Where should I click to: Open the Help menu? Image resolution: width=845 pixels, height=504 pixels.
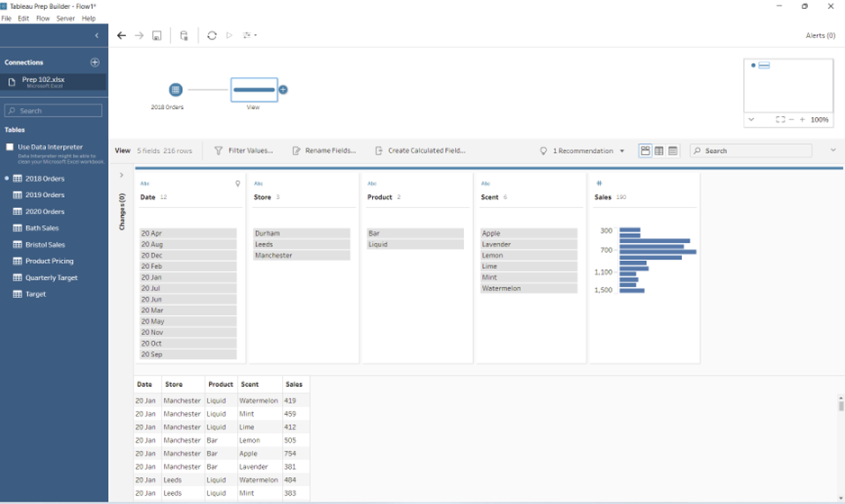[x=88, y=18]
